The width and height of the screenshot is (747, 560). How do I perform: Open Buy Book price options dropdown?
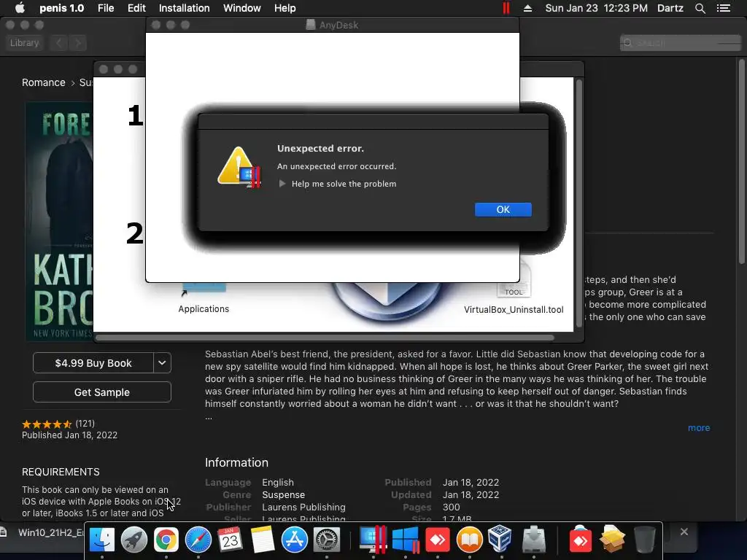[x=162, y=363]
